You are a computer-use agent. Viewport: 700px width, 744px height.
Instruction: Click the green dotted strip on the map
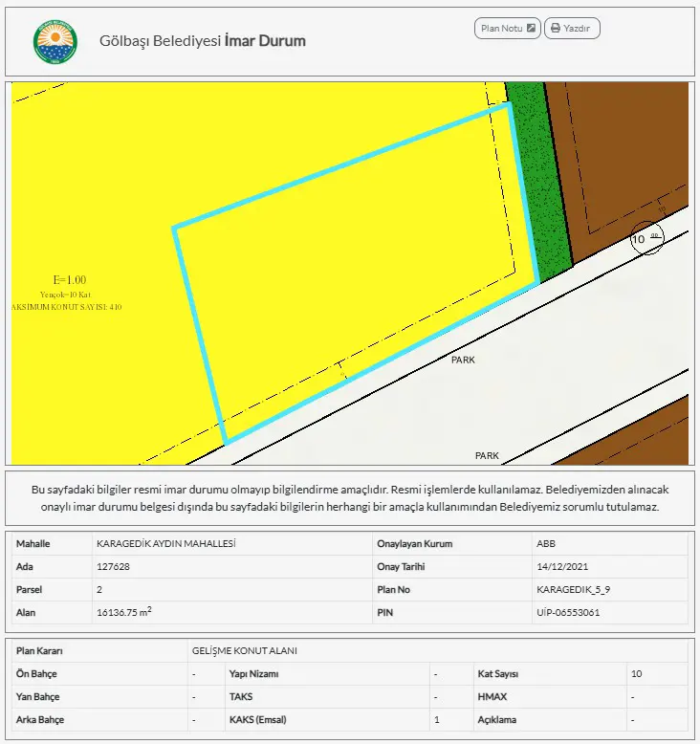538,181
